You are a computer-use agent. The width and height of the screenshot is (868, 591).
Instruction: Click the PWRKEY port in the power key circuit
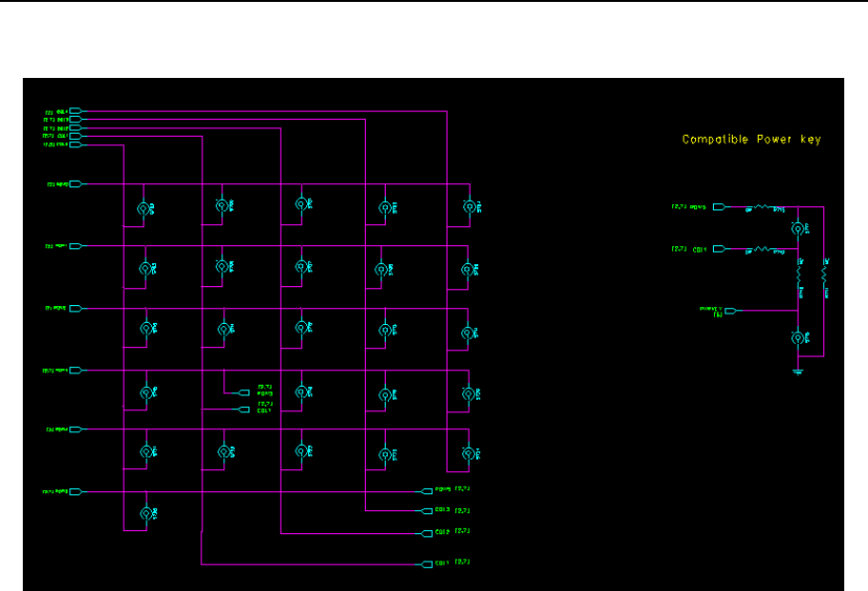pos(731,311)
